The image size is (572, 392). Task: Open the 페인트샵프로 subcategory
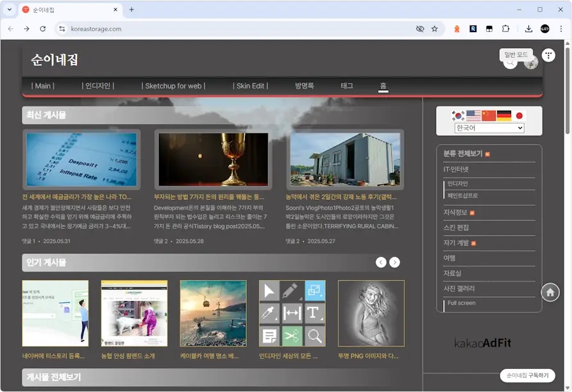pyautogui.click(x=462, y=195)
